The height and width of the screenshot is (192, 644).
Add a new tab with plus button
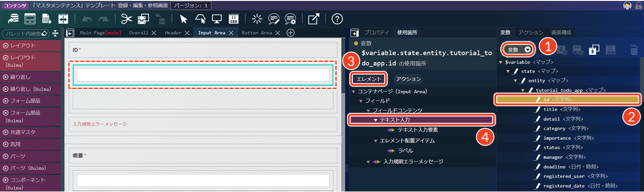click(291, 33)
